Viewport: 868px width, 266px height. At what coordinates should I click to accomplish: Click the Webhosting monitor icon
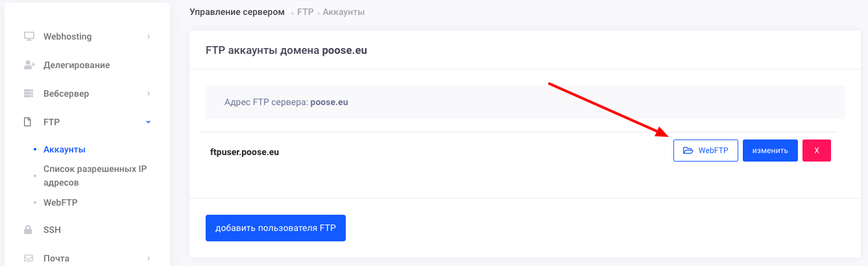29,36
